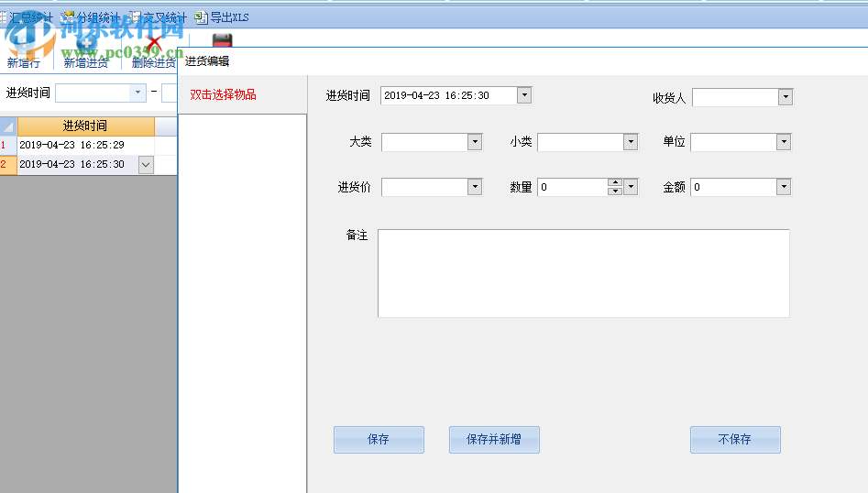Click the Excel icon beside 导出XLS
Image resolution: width=868 pixels, height=493 pixels.
coord(201,17)
